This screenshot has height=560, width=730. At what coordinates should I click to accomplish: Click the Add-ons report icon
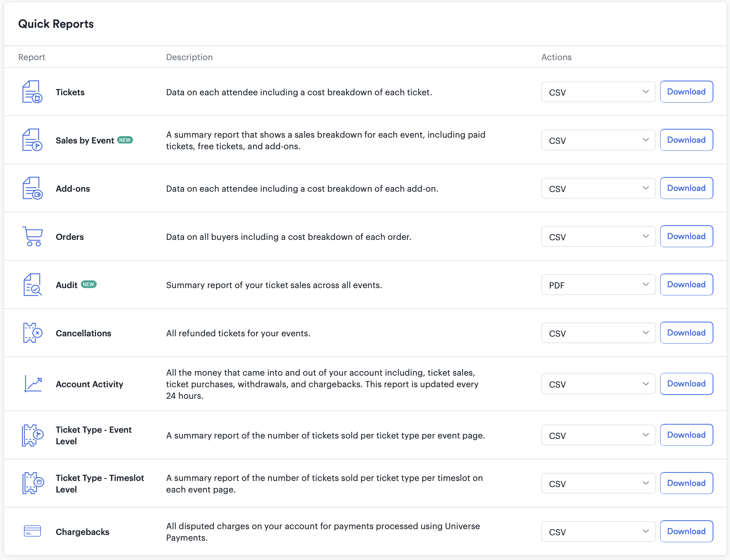[x=32, y=188]
